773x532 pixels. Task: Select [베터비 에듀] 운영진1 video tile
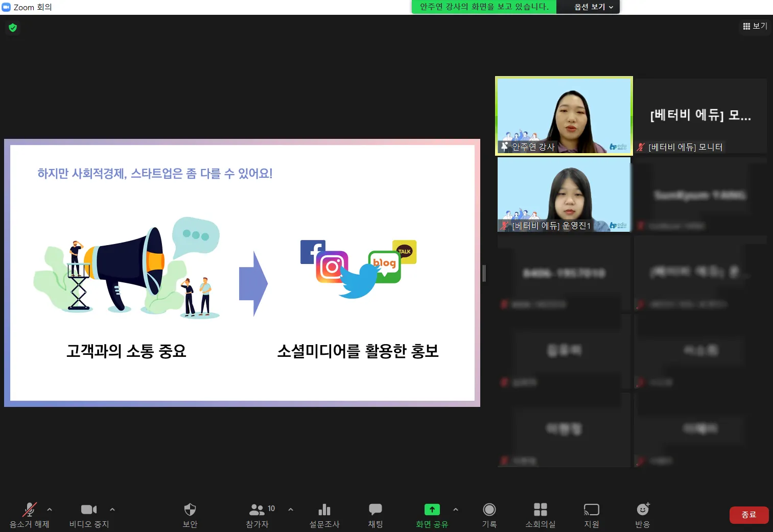(x=564, y=195)
